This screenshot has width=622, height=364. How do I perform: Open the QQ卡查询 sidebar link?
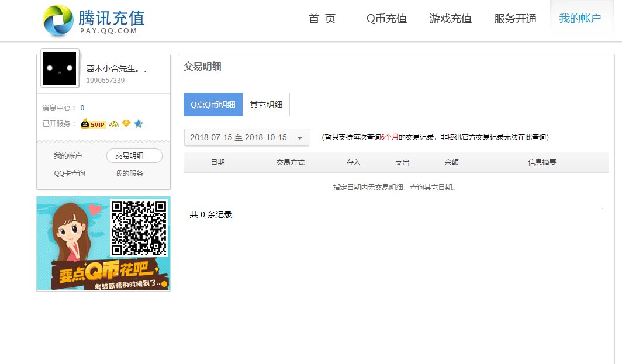tap(70, 174)
